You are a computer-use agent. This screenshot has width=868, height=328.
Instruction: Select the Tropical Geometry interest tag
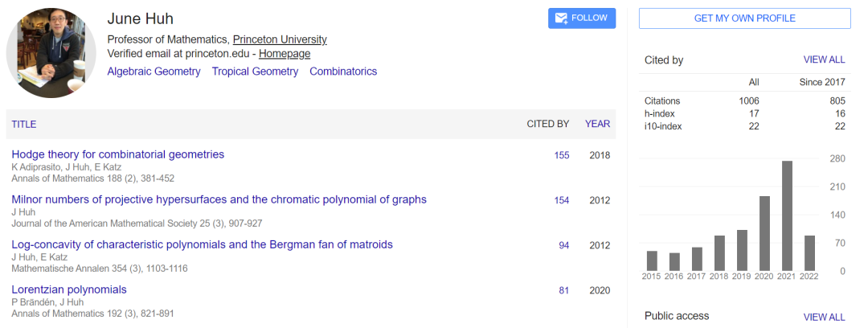255,72
